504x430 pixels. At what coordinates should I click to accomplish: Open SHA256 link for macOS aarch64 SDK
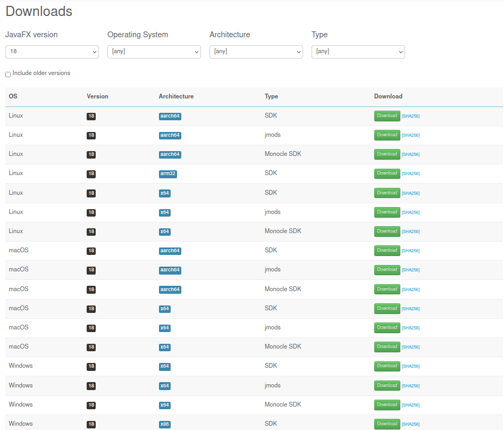(411, 251)
